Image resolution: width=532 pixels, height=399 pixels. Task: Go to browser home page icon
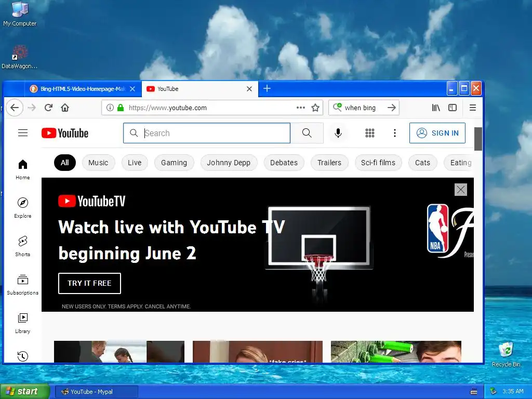[x=65, y=108]
